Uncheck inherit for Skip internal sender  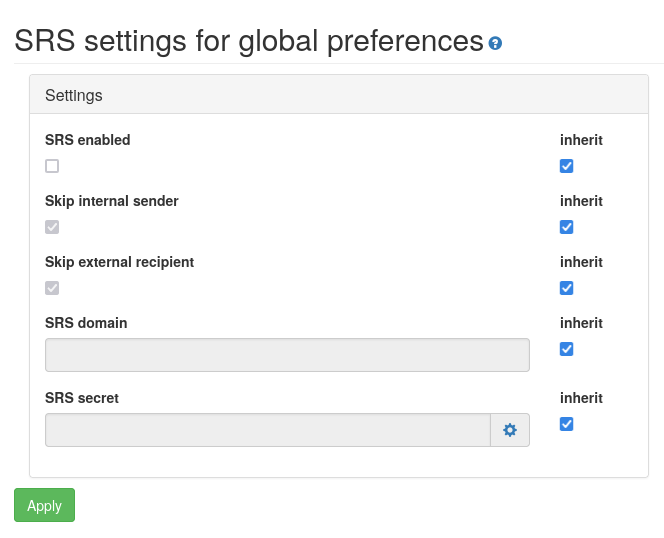click(x=567, y=227)
